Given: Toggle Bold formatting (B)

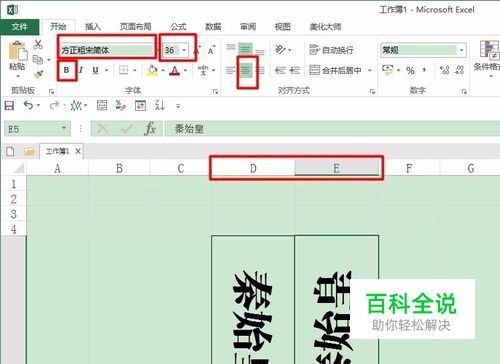Looking at the screenshot, I should click(66, 70).
